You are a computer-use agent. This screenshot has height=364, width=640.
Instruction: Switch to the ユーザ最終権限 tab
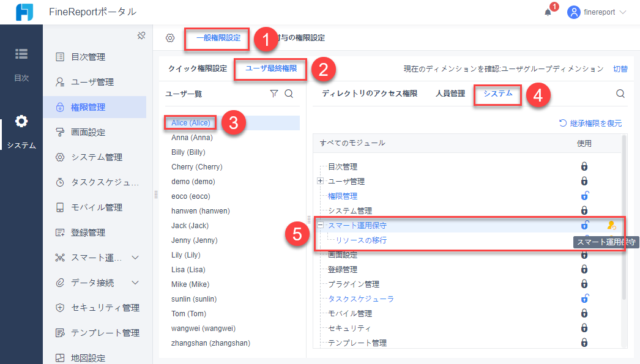pyautogui.click(x=271, y=69)
